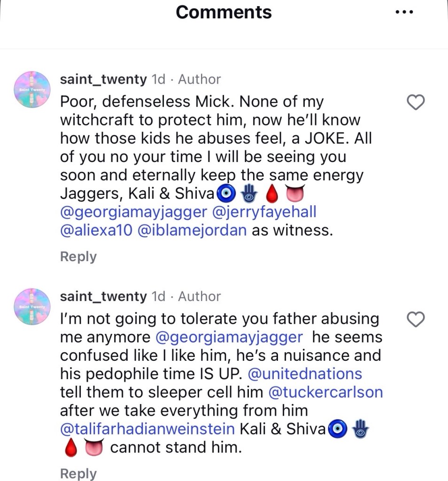Like the first comment with the heart
The image size is (448, 481).
coord(415,102)
